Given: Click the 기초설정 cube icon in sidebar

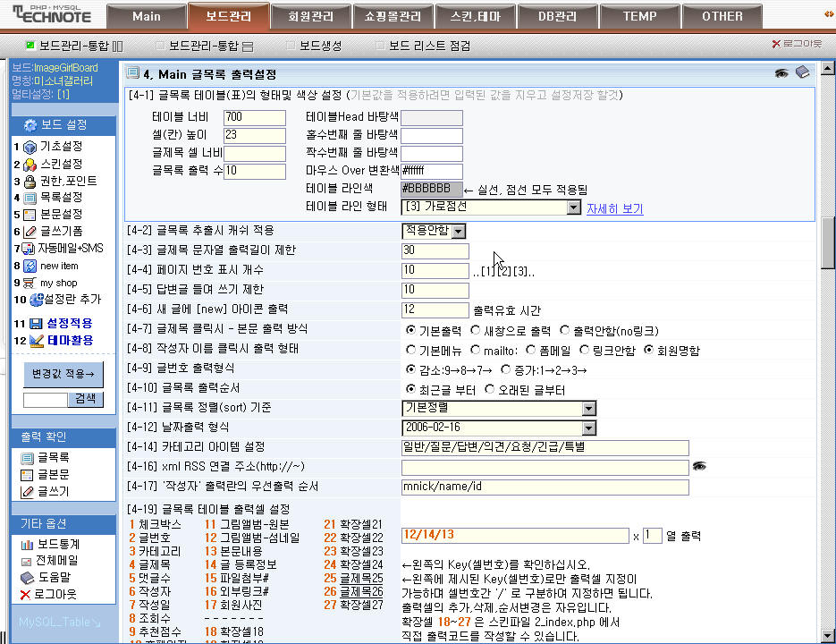Looking at the screenshot, I should 30,147.
